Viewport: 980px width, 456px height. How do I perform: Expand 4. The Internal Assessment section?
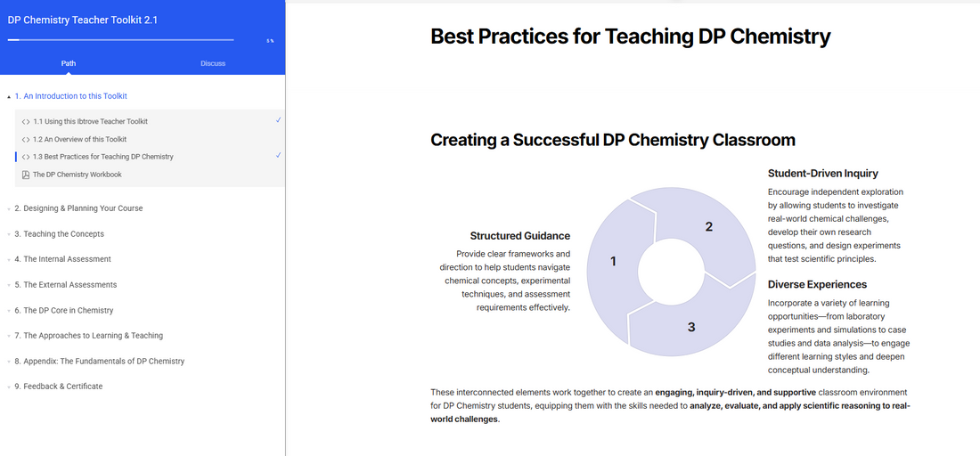point(9,259)
